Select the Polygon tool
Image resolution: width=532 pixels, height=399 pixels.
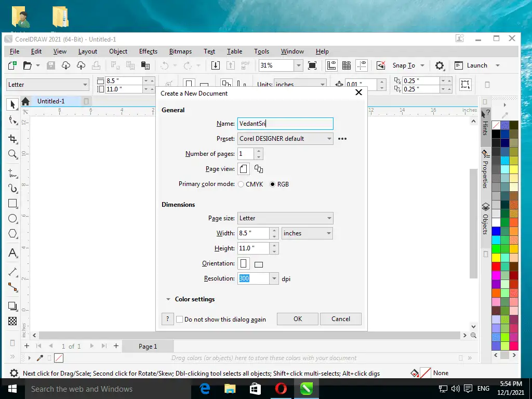(x=12, y=233)
